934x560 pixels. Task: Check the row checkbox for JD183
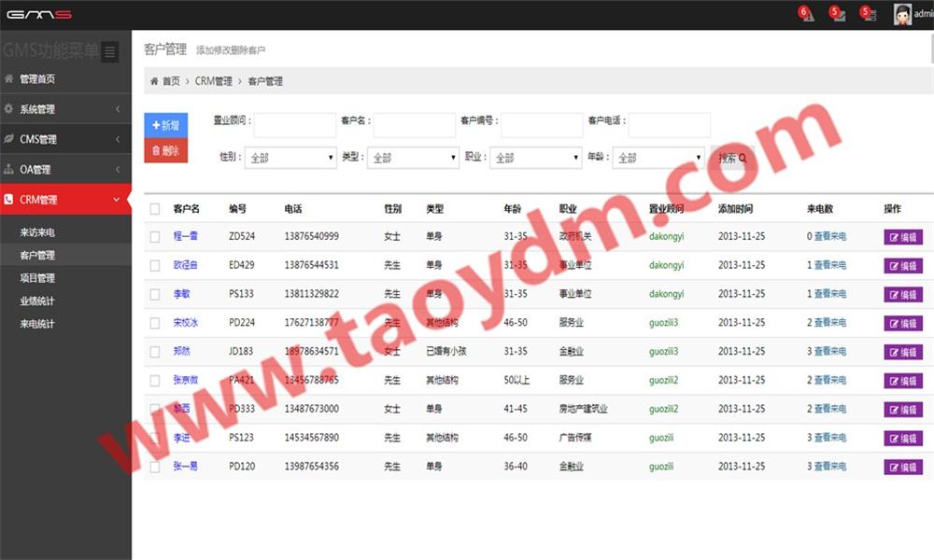(155, 352)
